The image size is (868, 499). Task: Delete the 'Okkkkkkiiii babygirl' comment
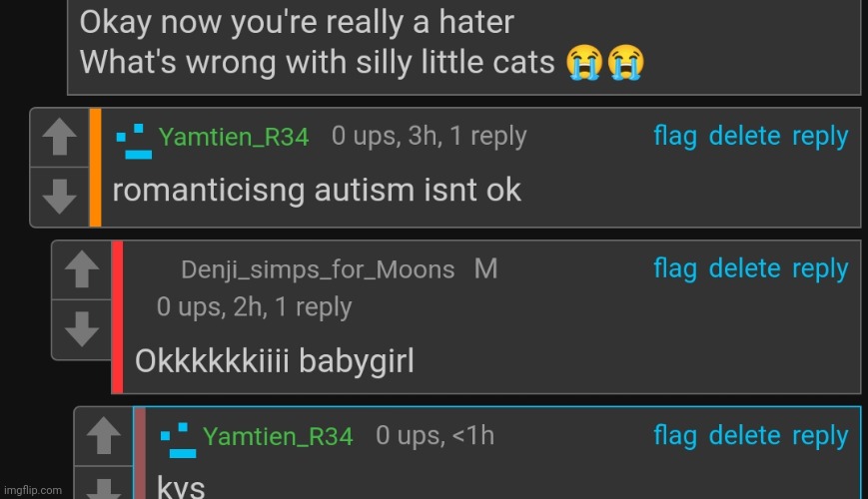[744, 268]
